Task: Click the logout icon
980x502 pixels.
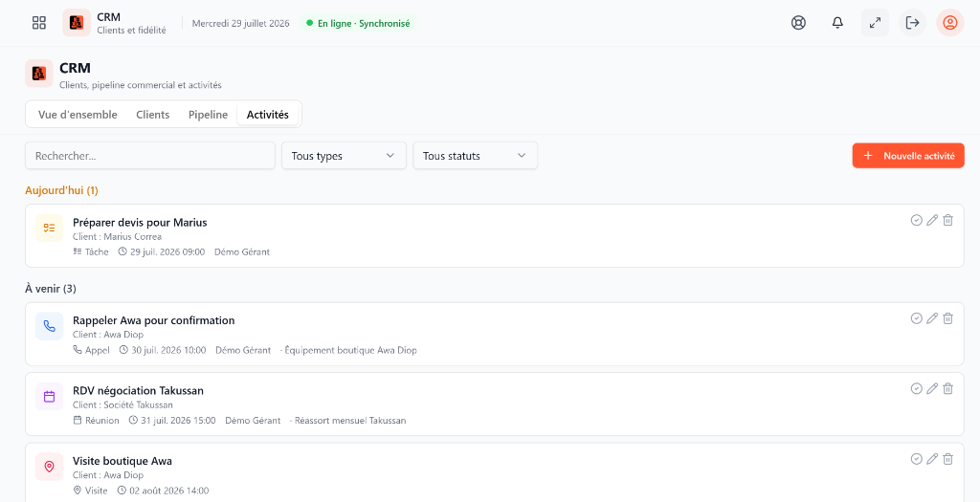Action: click(x=912, y=23)
